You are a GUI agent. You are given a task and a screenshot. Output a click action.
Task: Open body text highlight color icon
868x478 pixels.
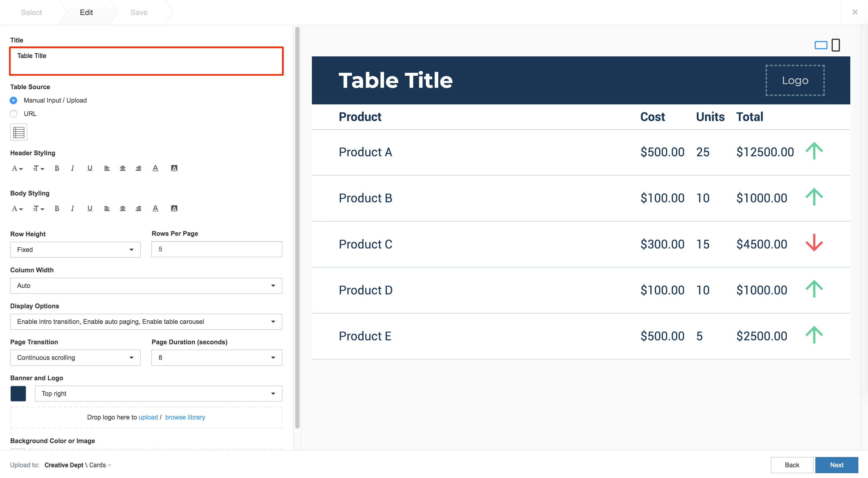coord(174,208)
